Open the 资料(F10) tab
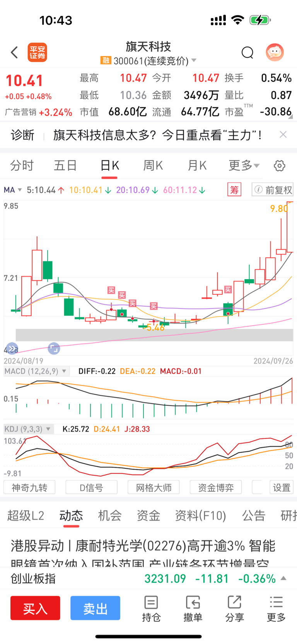 point(200,516)
